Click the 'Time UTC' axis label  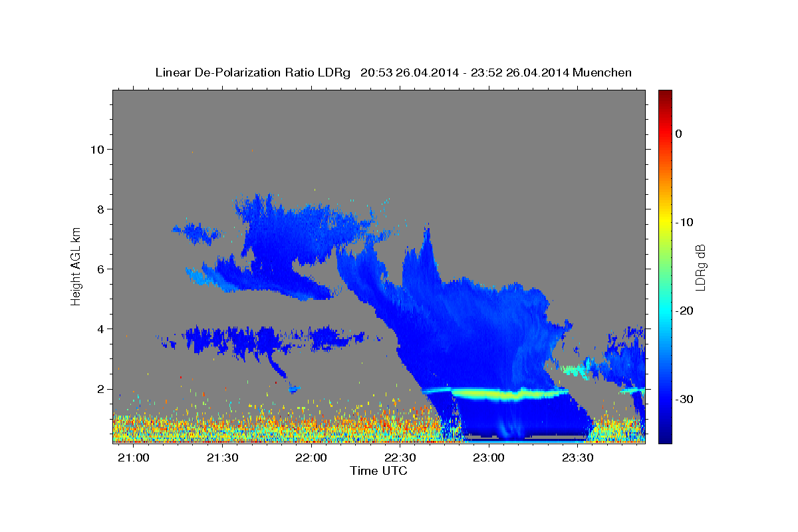click(378, 471)
